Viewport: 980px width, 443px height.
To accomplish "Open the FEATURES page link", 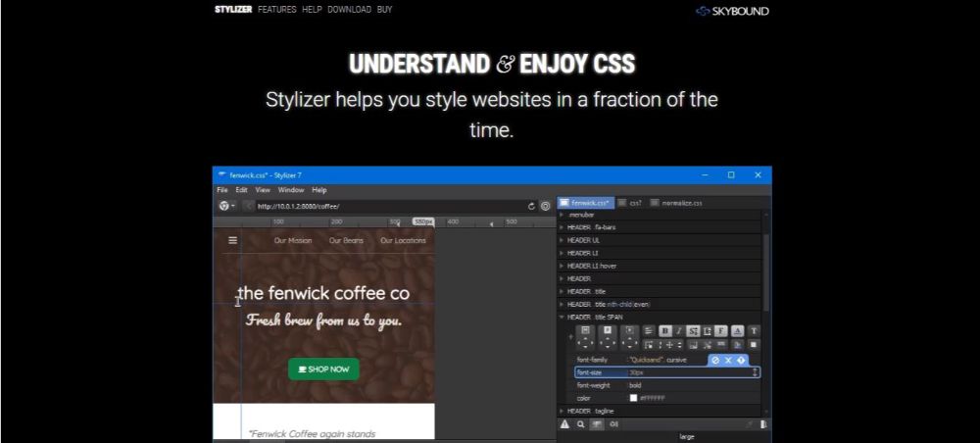I will click(x=277, y=10).
